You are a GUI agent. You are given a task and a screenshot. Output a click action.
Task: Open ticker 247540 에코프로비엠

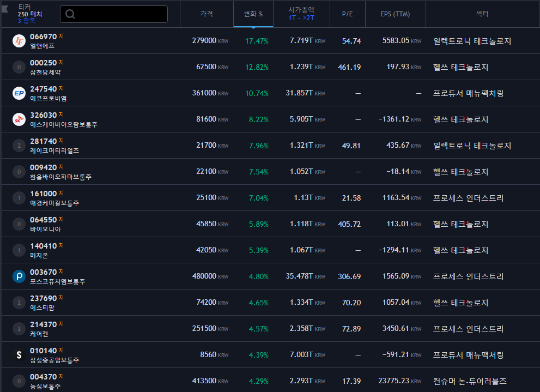[43, 89]
